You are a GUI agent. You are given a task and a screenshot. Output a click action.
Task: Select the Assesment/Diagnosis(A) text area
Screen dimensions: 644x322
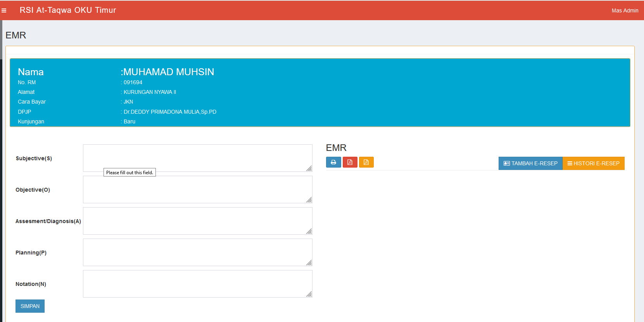pyautogui.click(x=197, y=221)
